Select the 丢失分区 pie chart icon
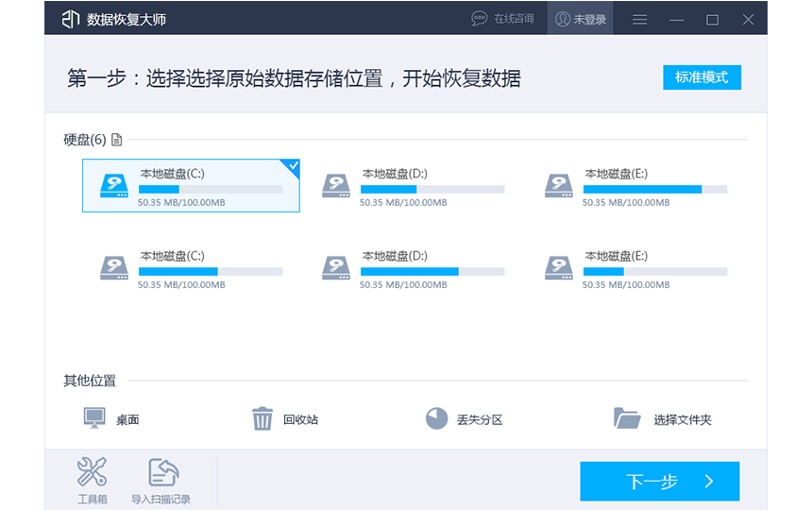Screen dimensions: 812x510 436,418
